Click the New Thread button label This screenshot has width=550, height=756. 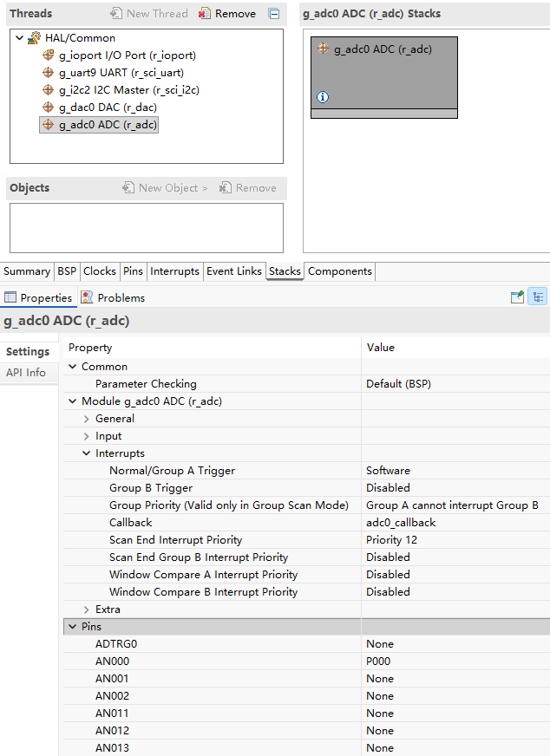click(x=157, y=14)
